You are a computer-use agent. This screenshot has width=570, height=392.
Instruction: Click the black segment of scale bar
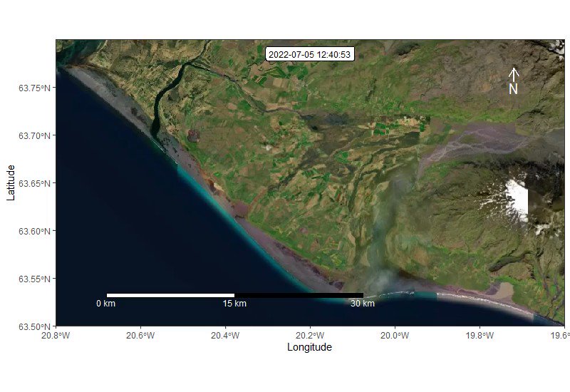point(299,295)
